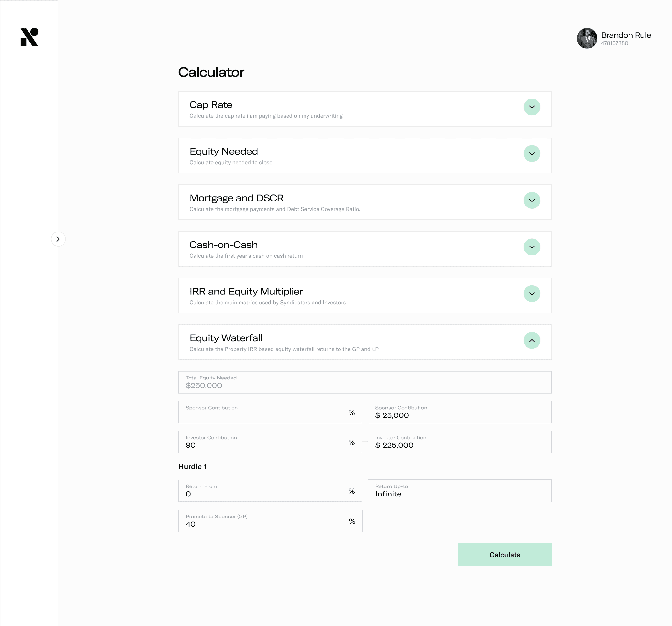
Task: Expand the Equity Needed section
Action: point(531,154)
